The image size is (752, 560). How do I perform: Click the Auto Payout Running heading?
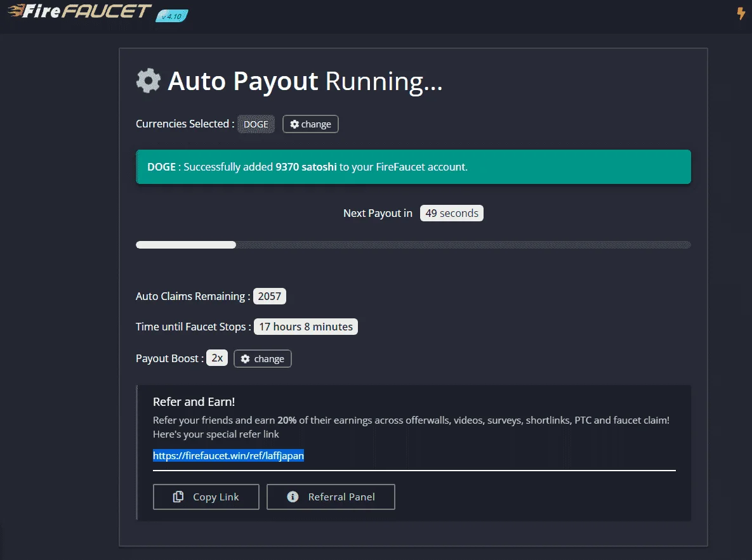pyautogui.click(x=305, y=81)
